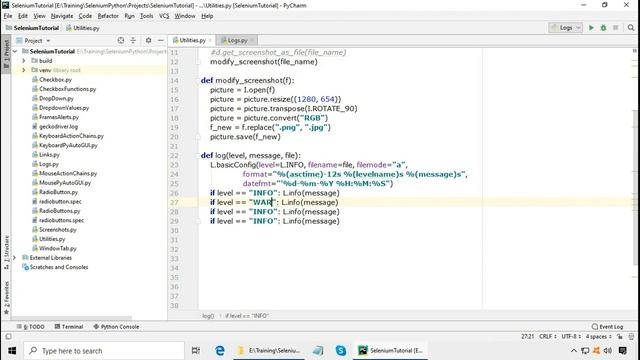Image resolution: width=640 pixels, height=360 pixels.
Task: Change line separator CRLF
Action: pyautogui.click(x=547, y=337)
